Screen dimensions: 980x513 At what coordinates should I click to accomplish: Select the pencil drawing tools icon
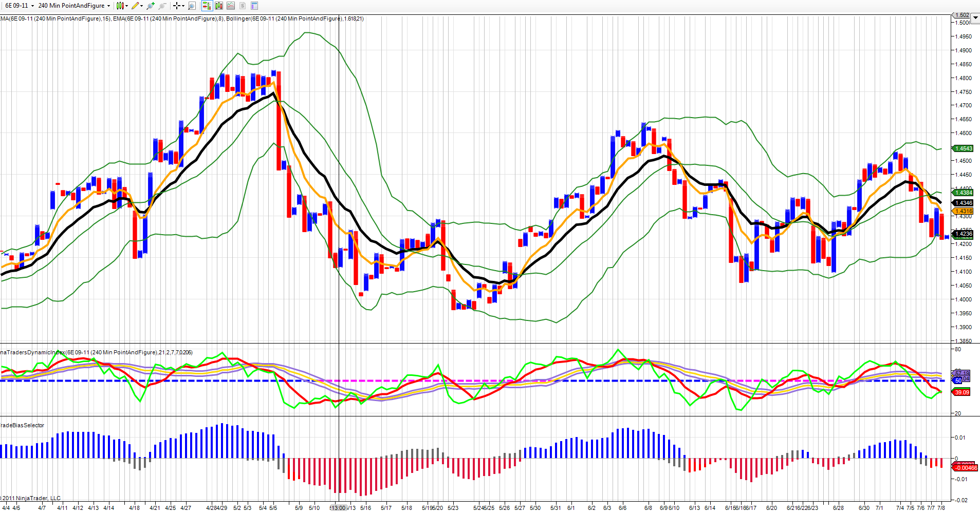[135, 6]
